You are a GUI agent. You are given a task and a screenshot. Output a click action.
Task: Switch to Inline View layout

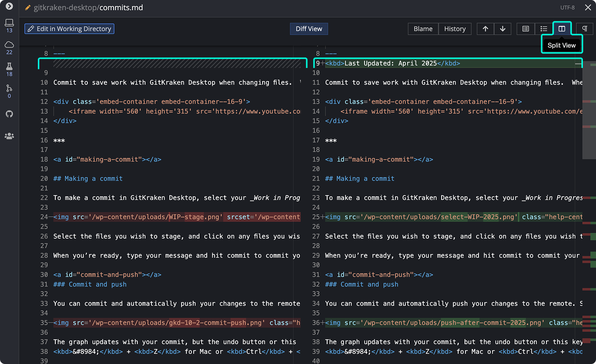(x=544, y=29)
